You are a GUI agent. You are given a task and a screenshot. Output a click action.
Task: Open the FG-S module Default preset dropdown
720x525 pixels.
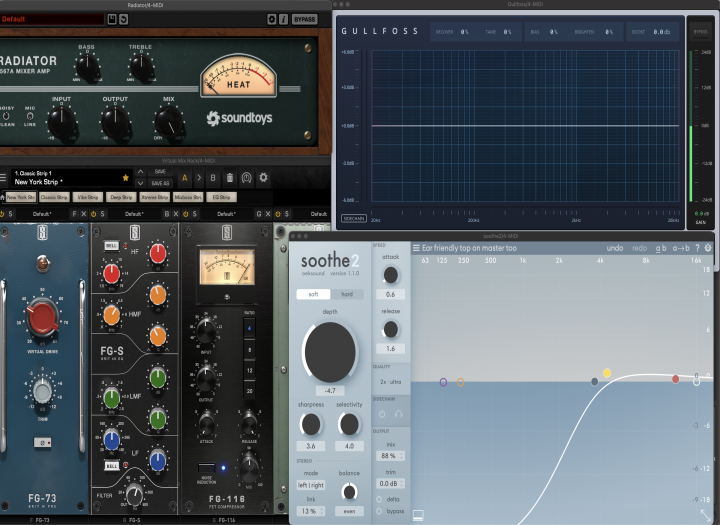(x=134, y=214)
